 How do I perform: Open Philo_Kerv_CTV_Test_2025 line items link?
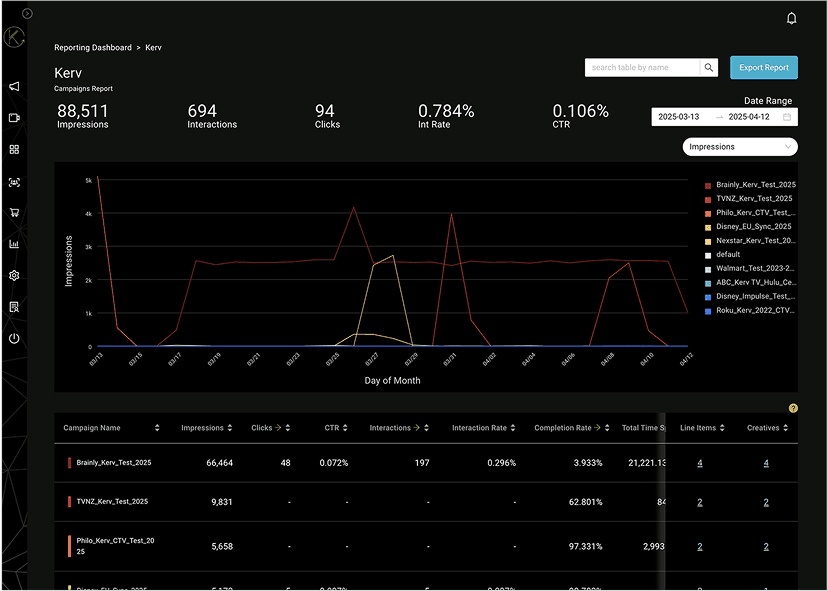700,547
